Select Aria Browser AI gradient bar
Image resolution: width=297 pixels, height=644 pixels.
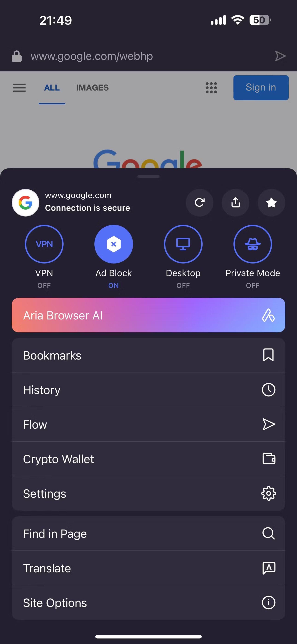click(x=148, y=315)
